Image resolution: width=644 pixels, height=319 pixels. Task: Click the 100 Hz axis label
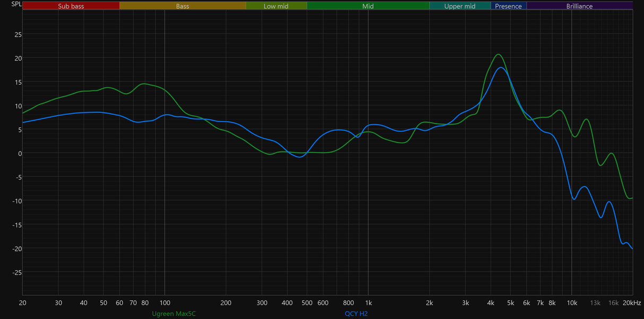pos(165,303)
